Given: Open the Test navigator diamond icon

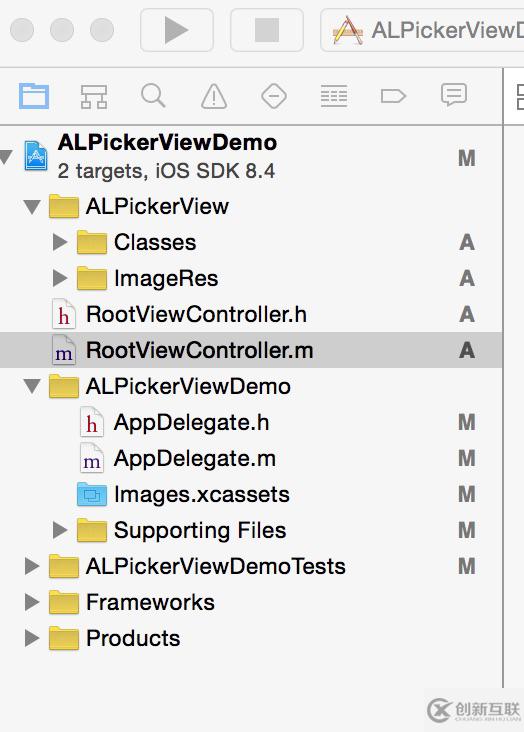Looking at the screenshot, I should (274, 96).
